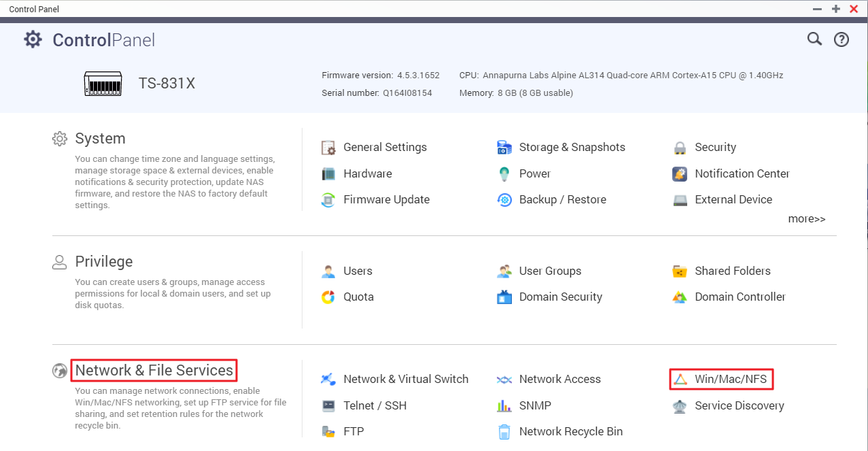Open the Quota ring icon
The image size is (868, 451).
[x=328, y=297]
